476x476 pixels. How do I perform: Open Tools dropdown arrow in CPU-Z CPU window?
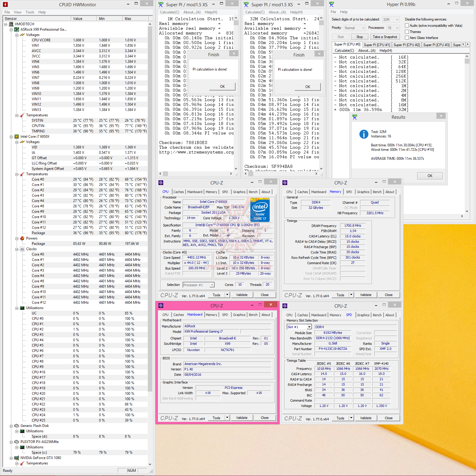click(x=227, y=295)
